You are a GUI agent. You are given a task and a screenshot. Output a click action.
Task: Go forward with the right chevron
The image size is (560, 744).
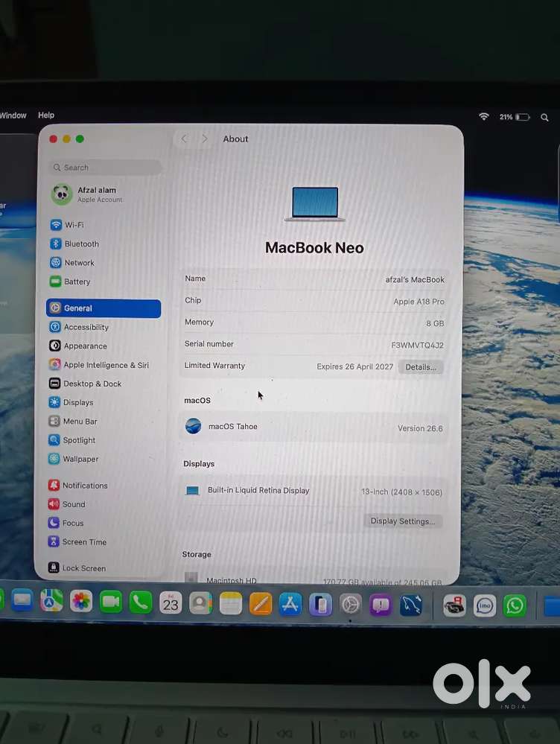pos(205,139)
